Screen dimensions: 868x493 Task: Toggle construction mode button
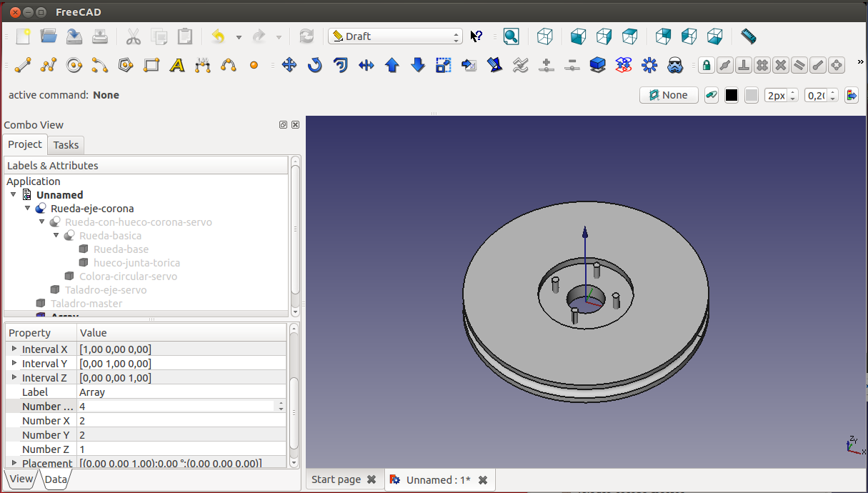coord(711,95)
